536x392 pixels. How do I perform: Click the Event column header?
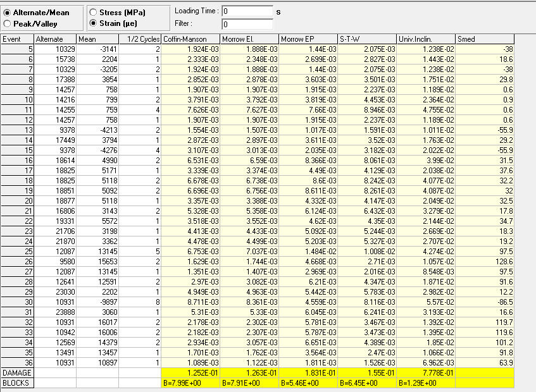[17, 39]
